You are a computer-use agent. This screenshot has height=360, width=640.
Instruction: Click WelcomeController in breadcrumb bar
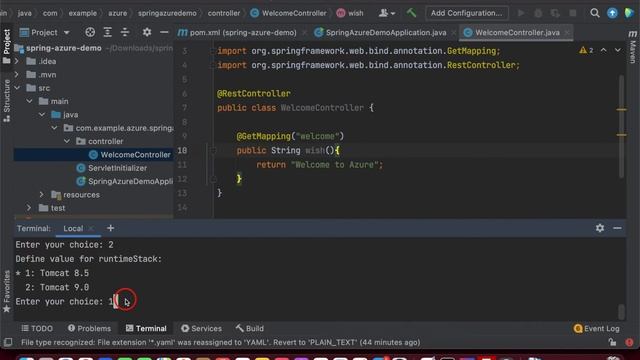tap(289, 13)
